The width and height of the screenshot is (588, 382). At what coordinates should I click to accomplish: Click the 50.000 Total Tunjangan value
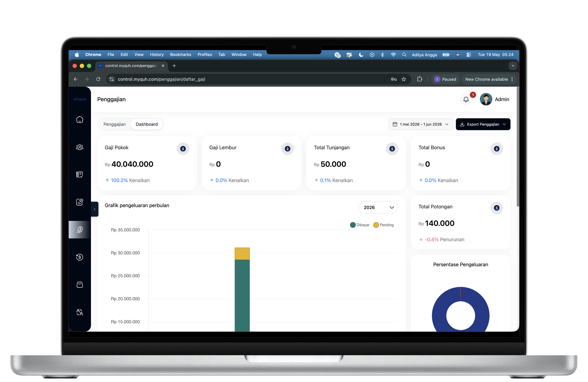pyautogui.click(x=333, y=164)
